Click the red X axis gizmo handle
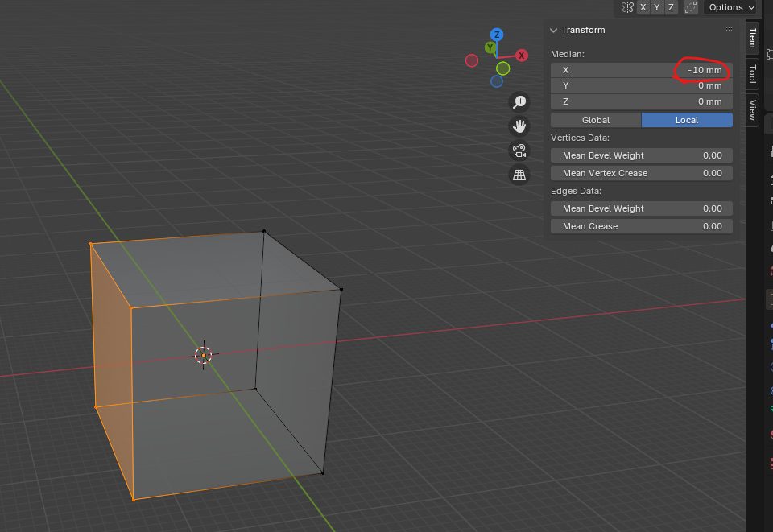Image resolution: width=773 pixels, height=532 pixels. 522,56
